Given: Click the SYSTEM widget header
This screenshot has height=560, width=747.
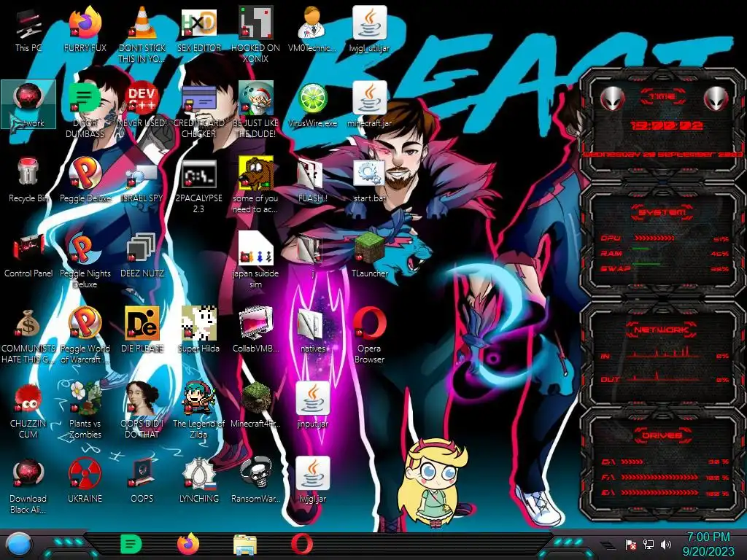Looking at the screenshot, I should coord(662,212).
